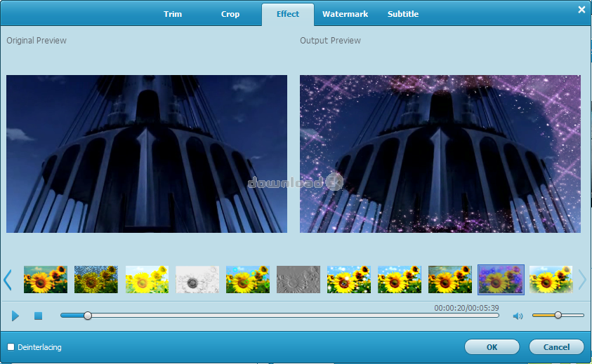This screenshot has width=592, height=364.
Task: Close the effect editor dialog
Action: click(x=581, y=10)
